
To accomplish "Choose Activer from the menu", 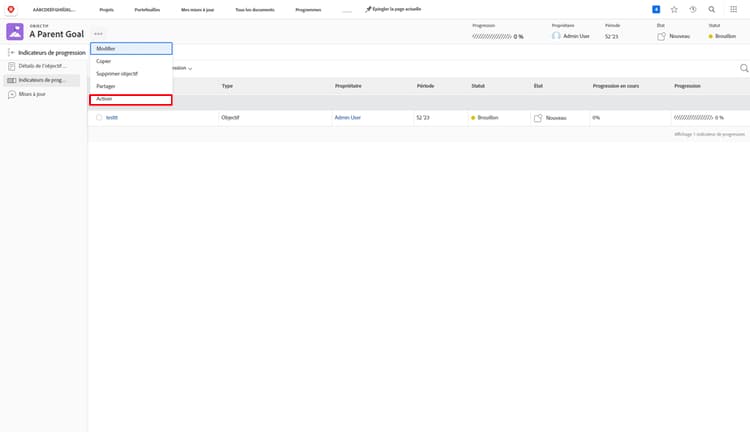I will [131, 99].
